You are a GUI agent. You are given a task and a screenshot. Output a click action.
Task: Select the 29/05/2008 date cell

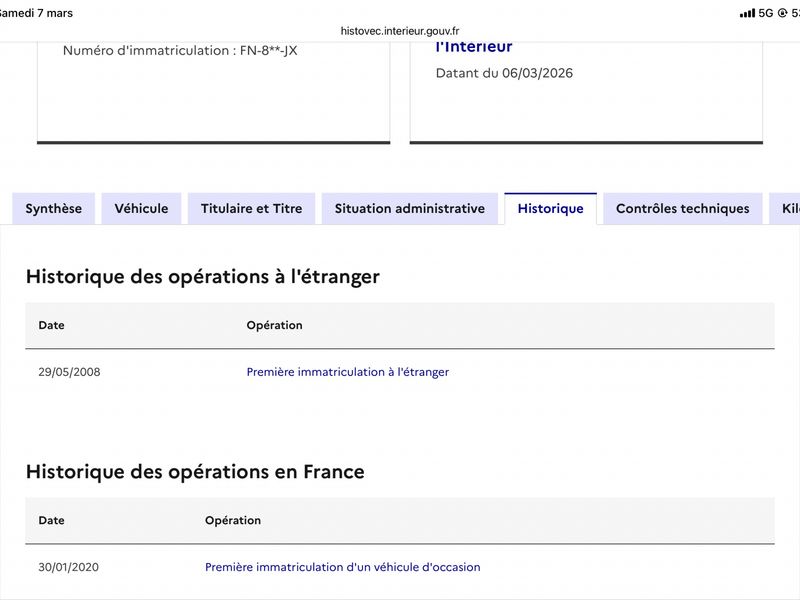69,372
